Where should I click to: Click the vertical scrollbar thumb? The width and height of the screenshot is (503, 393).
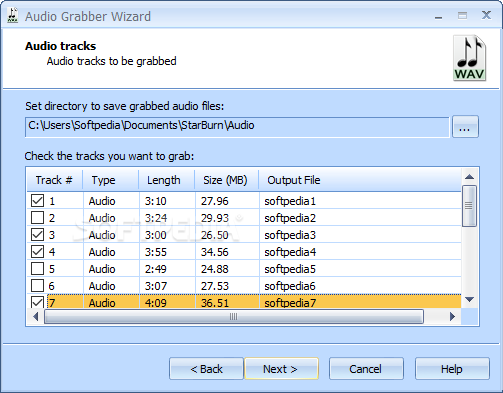[469, 206]
